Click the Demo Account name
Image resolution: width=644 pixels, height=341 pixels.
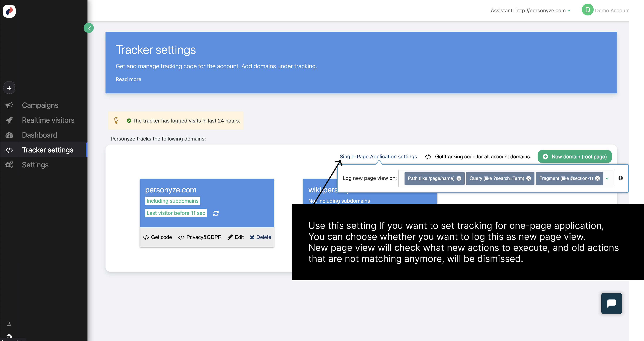click(x=612, y=10)
